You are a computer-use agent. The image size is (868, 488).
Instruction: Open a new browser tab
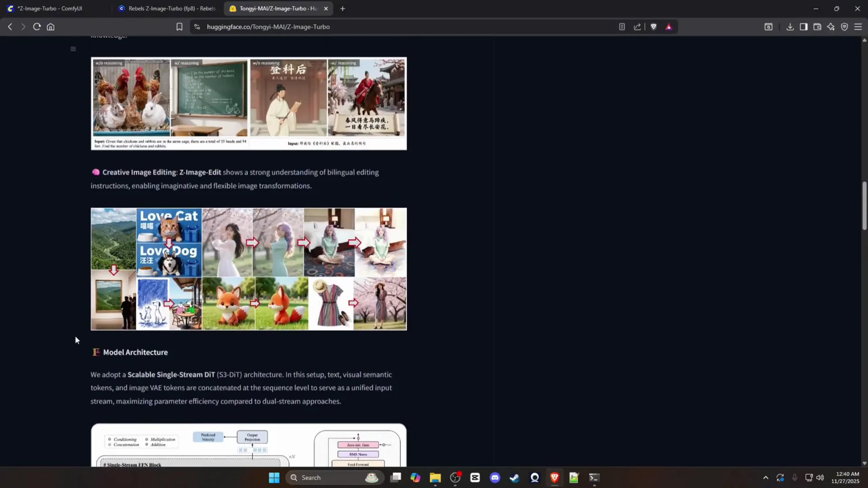point(342,9)
